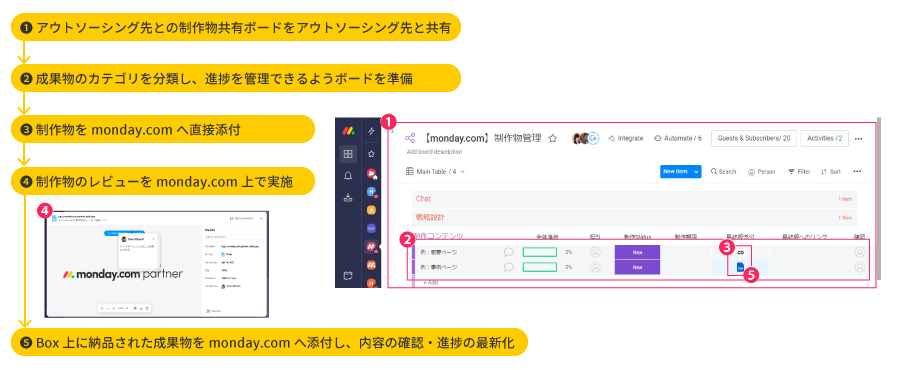Open the Person filter

(x=761, y=172)
